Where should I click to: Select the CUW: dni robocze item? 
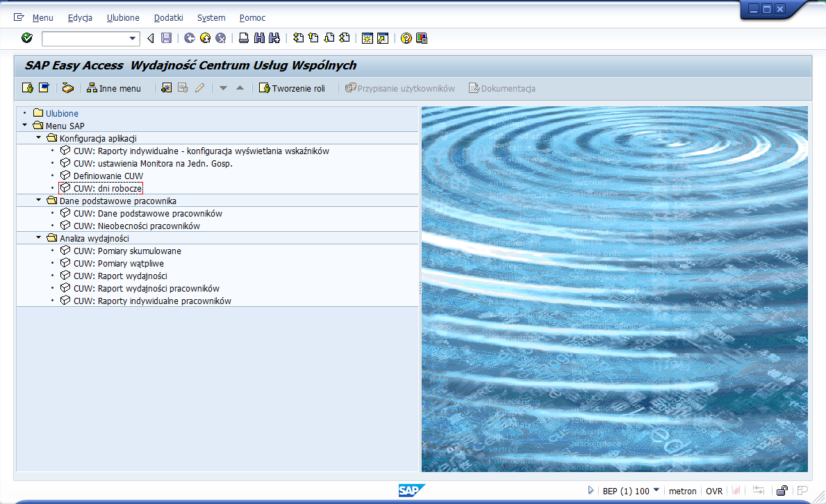108,189
